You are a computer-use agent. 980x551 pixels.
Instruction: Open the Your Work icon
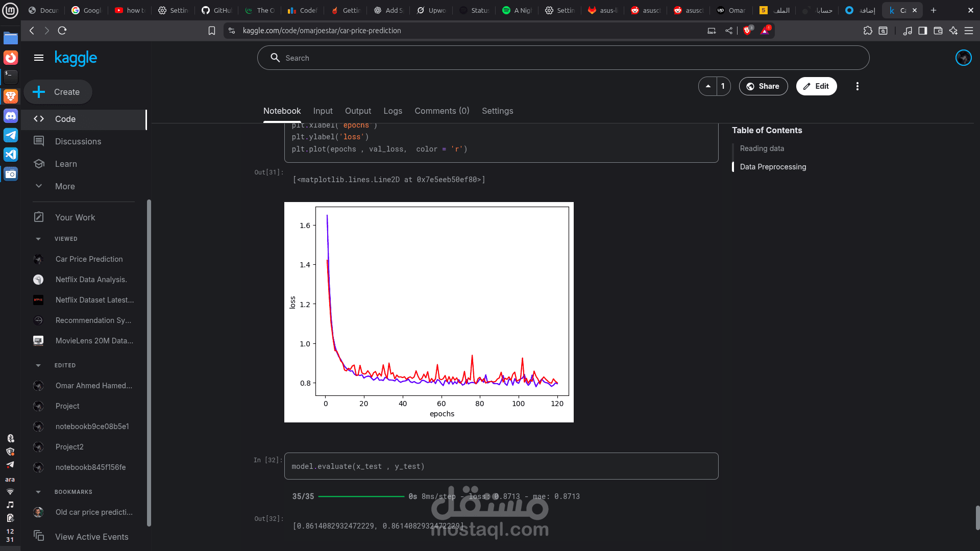[39, 217]
